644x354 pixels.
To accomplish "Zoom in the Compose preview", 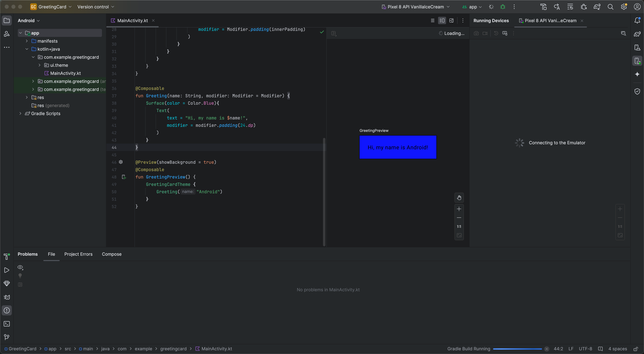I will point(459,209).
